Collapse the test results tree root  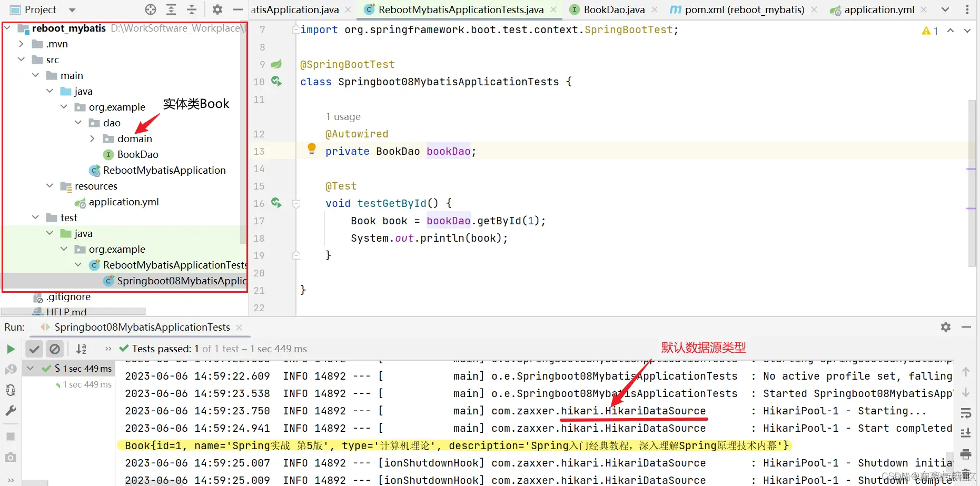(30, 369)
